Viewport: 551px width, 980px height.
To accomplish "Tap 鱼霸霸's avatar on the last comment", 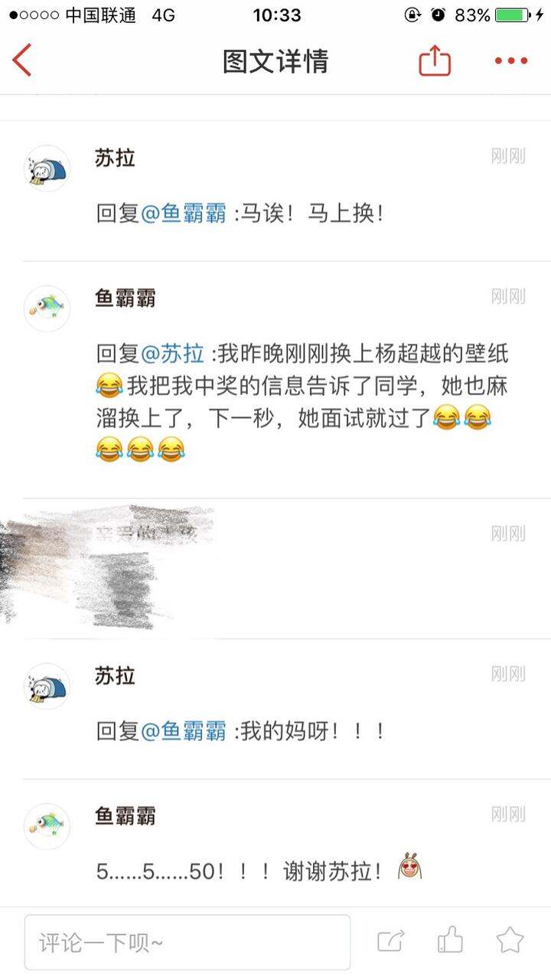I will (47, 827).
